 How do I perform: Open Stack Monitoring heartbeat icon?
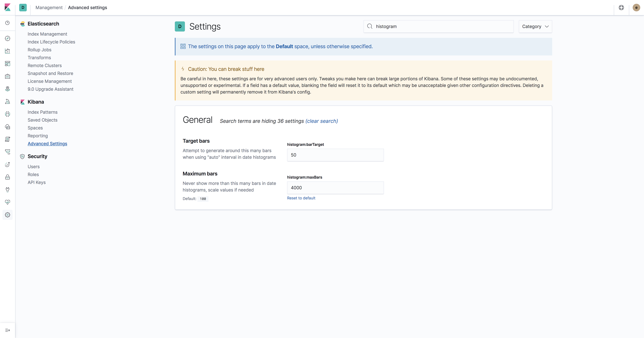pos(8,202)
